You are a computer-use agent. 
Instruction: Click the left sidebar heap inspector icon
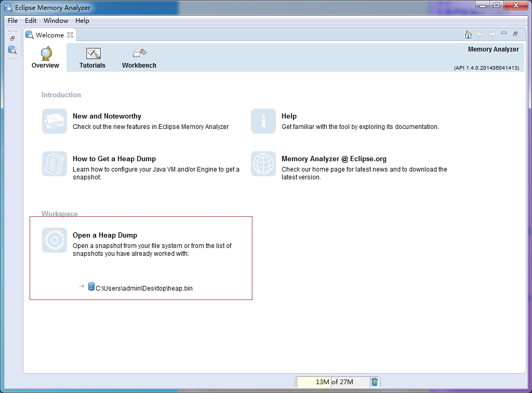[12, 50]
